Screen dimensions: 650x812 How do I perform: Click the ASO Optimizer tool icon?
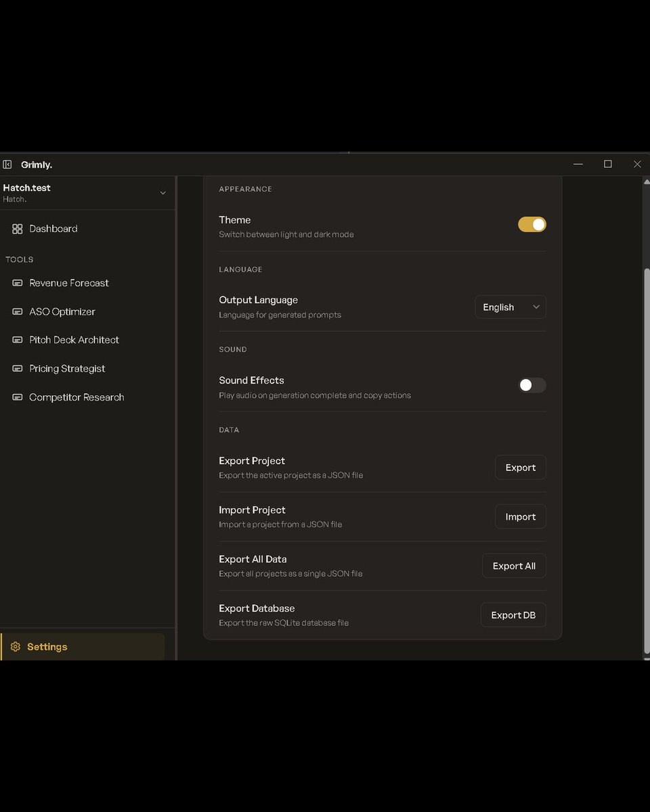tap(18, 312)
